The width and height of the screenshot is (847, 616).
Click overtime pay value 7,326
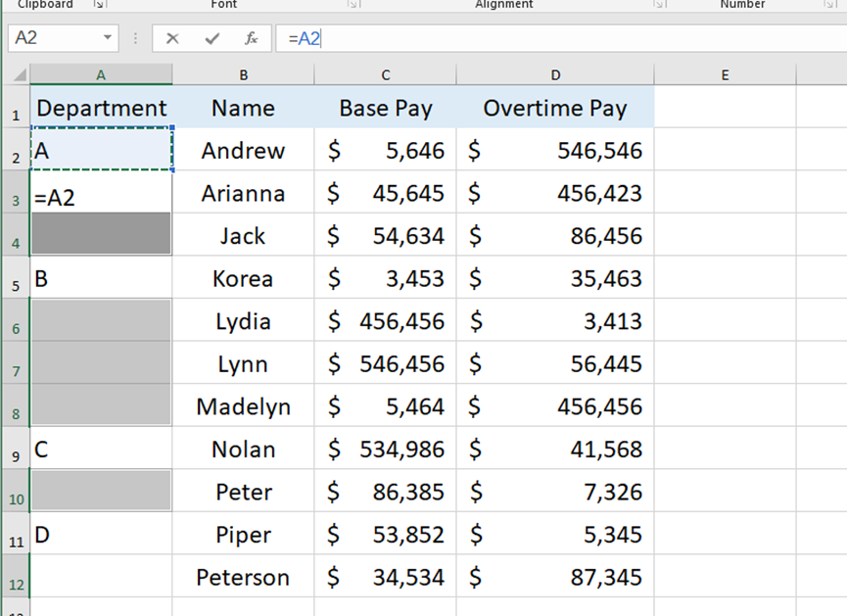coord(613,492)
